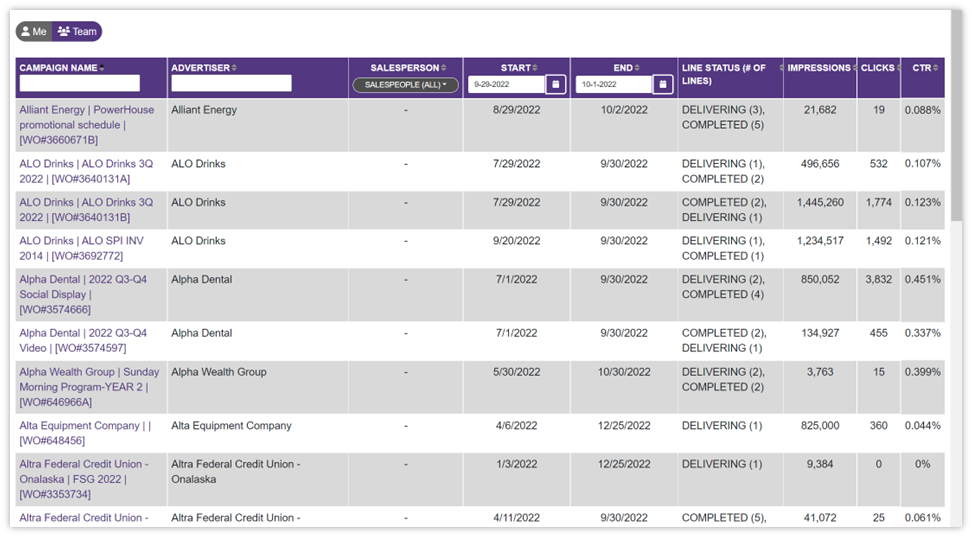Click the 0.044% CTR value
This screenshot has width=972, height=537.
point(922,426)
